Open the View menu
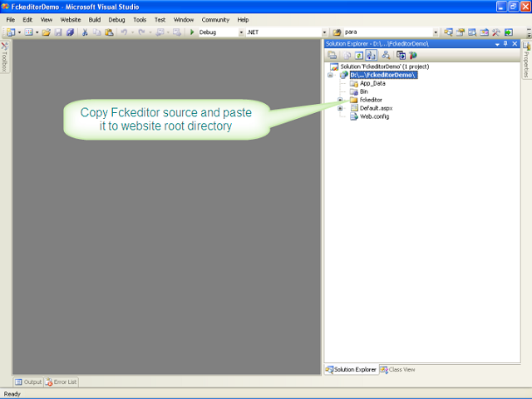Viewport: 532px width, 399px height. (x=47, y=20)
